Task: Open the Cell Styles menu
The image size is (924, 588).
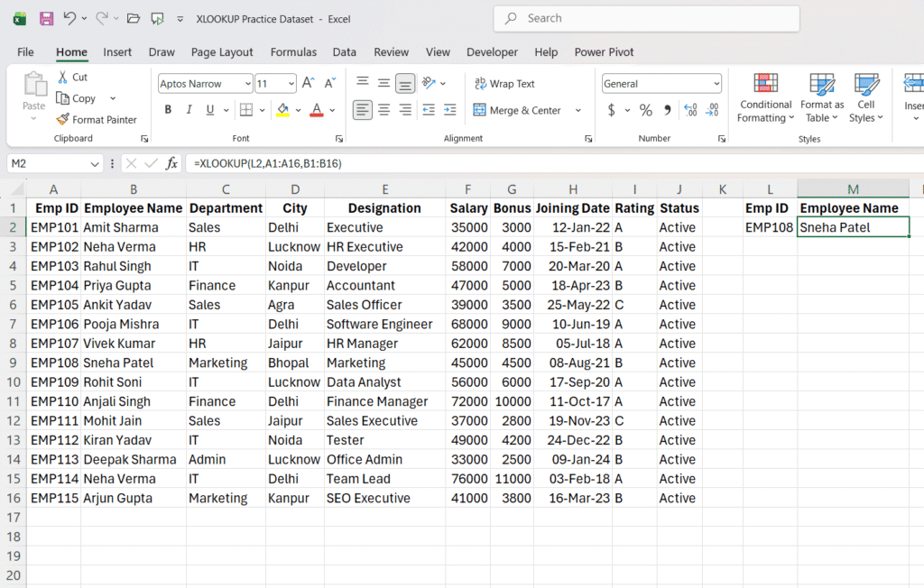Action: point(865,97)
